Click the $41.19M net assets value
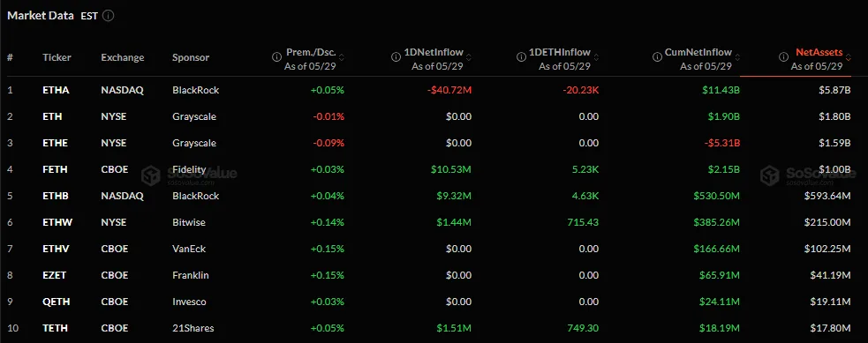Screen dimensions: 868x343 point(830,276)
